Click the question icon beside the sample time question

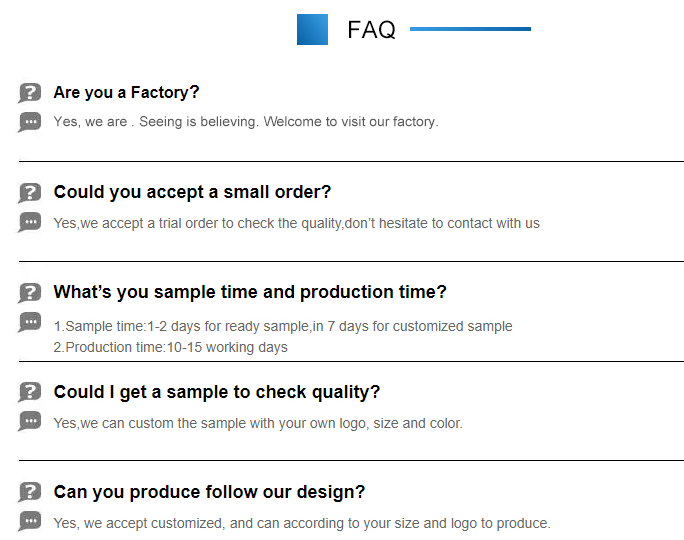point(30,293)
